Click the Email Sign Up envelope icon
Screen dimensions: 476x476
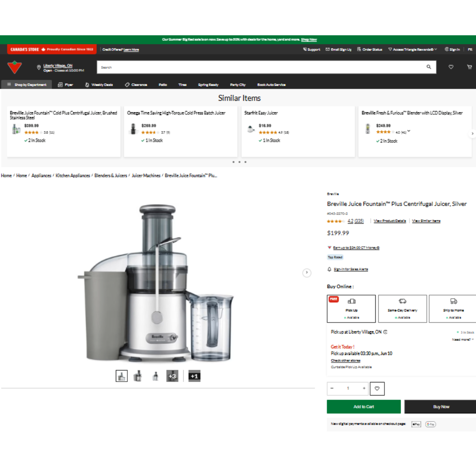tap(328, 50)
